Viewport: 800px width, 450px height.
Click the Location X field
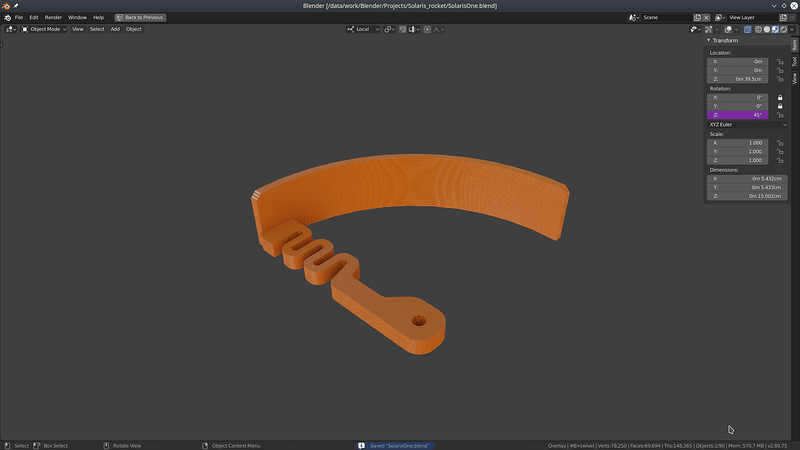[x=738, y=62]
